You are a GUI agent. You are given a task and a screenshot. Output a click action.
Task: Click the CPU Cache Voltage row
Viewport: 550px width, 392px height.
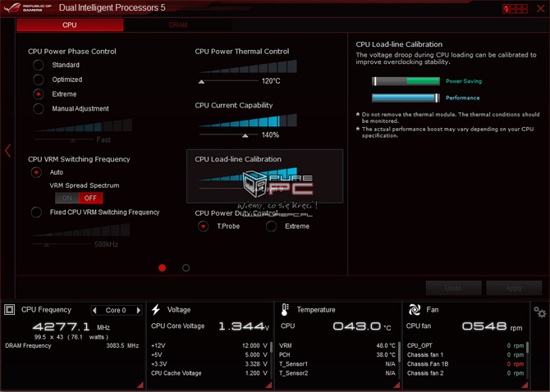click(x=209, y=373)
